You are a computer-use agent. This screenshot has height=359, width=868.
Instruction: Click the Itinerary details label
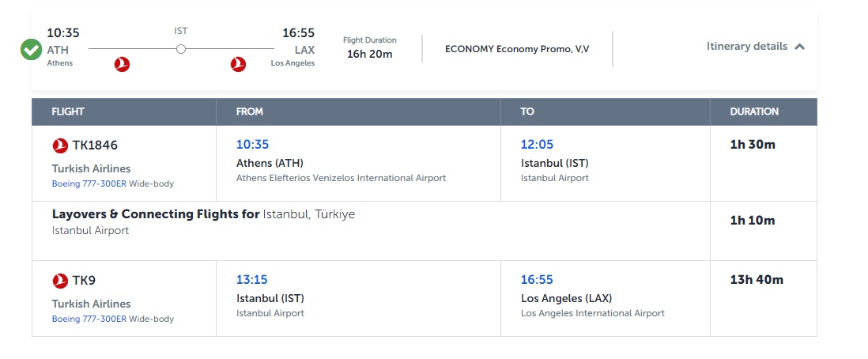click(x=747, y=47)
